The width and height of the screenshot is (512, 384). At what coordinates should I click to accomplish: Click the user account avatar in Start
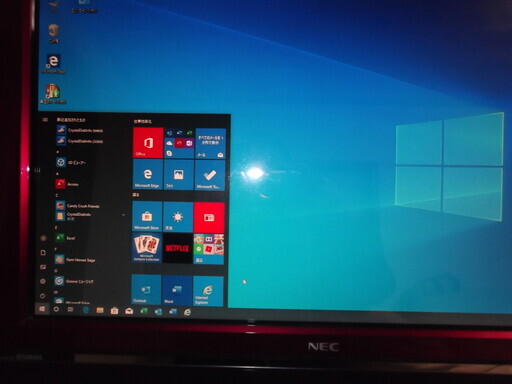click(43, 238)
